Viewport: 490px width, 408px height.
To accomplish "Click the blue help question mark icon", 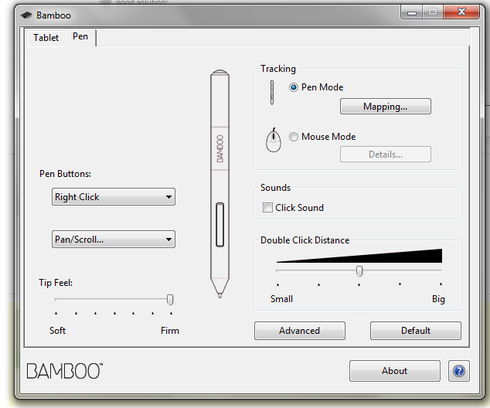I will click(x=459, y=371).
